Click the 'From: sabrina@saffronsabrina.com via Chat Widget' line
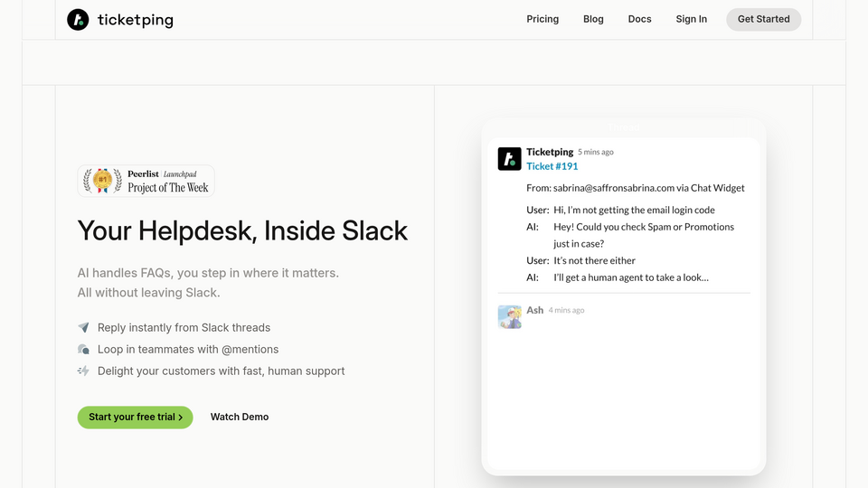 point(636,188)
